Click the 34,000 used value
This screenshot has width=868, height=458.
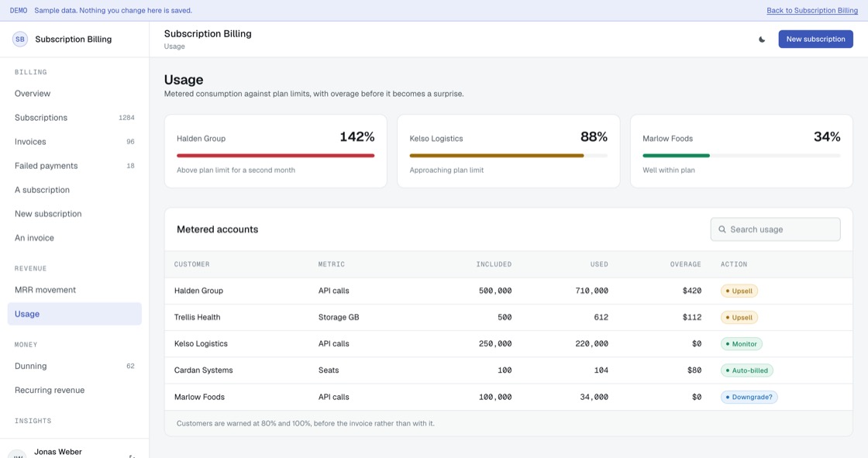594,397
